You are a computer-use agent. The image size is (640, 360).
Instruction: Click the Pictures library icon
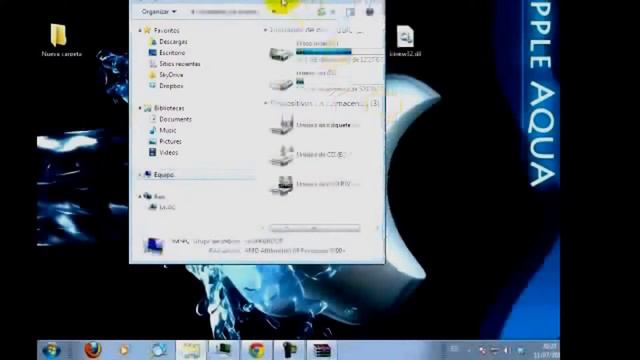tap(153, 141)
